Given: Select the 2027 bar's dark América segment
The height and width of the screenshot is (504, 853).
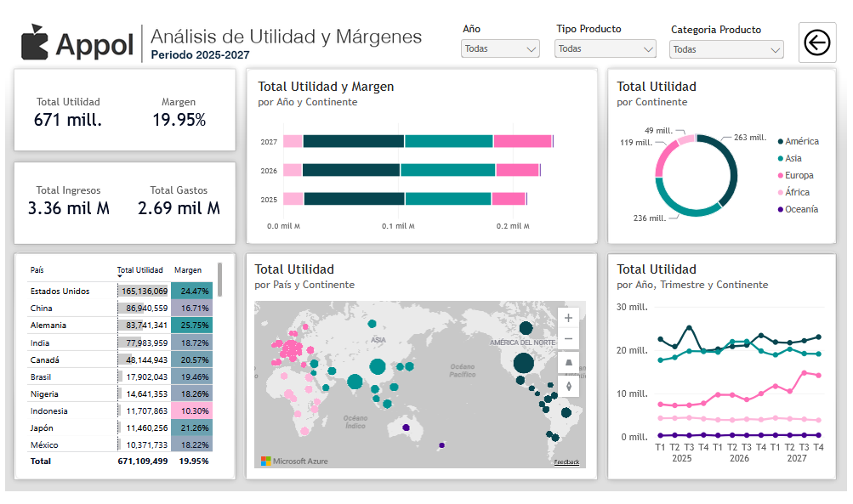Looking at the screenshot, I should coord(354,141).
